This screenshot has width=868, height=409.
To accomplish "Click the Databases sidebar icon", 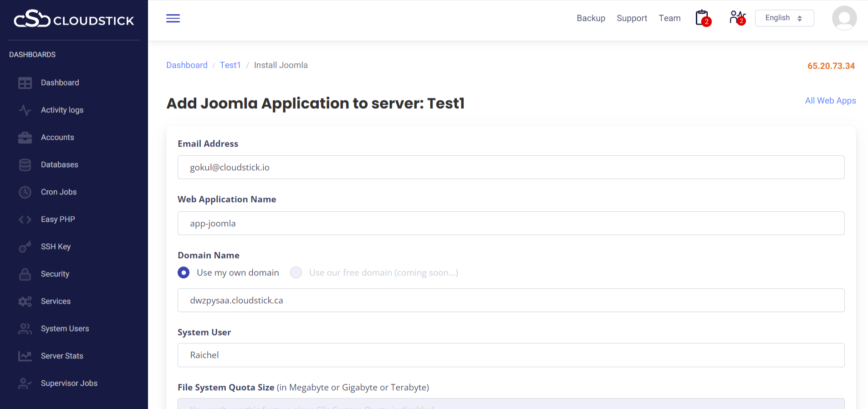I will tap(25, 165).
